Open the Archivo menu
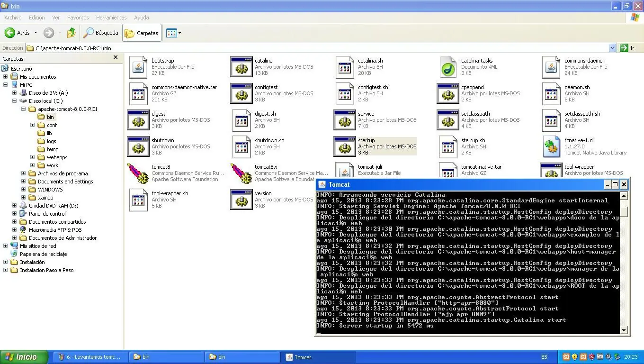 point(13,18)
